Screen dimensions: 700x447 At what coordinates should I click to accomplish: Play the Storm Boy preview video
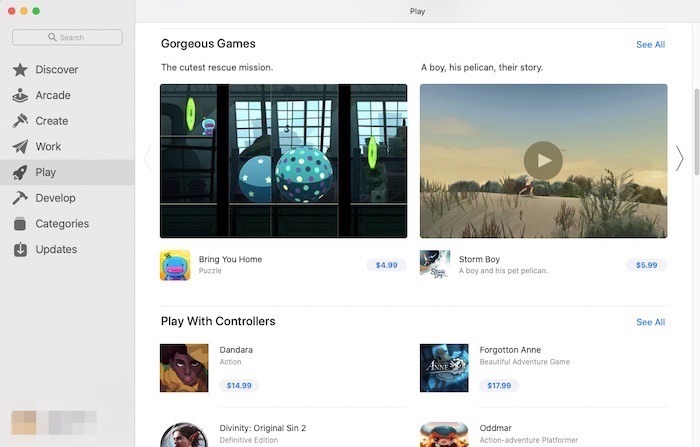(543, 161)
